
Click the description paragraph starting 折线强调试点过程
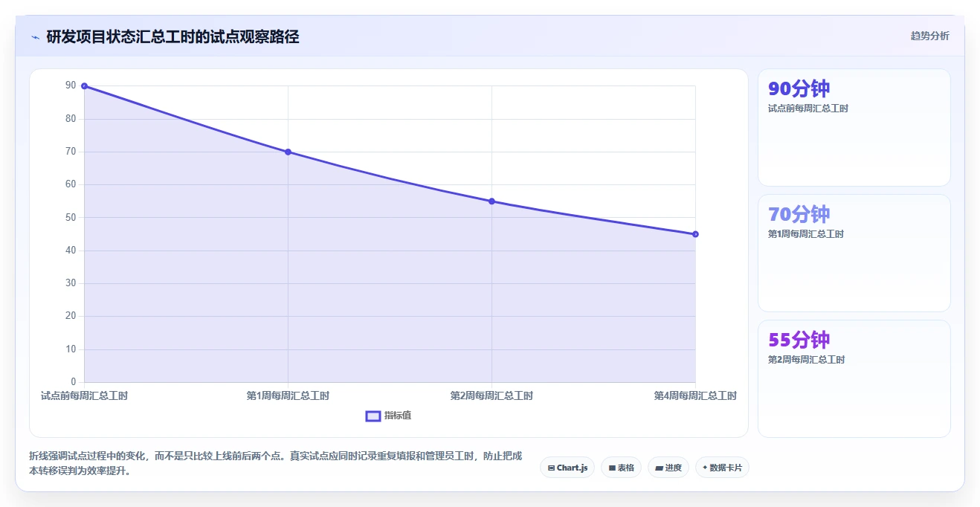point(276,463)
